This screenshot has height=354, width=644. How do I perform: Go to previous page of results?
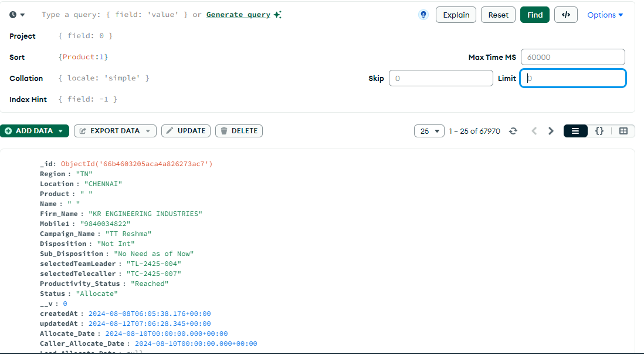[534, 131]
